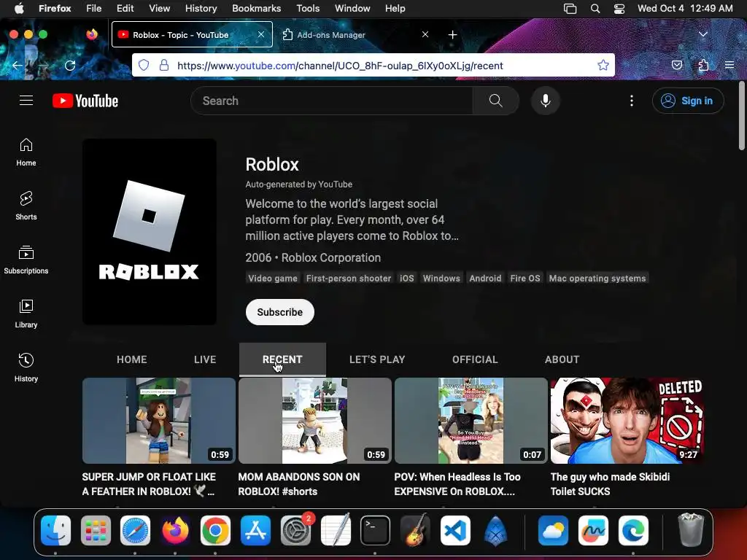Open Visual Studio Code from Dock
Viewport: 747px width, 560px height.
pyautogui.click(x=455, y=530)
